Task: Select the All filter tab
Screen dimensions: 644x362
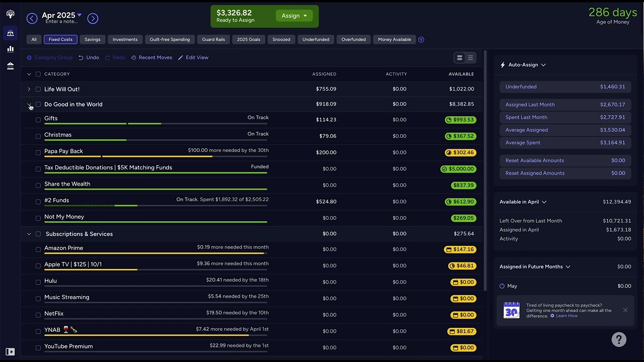Action: pos(34,40)
